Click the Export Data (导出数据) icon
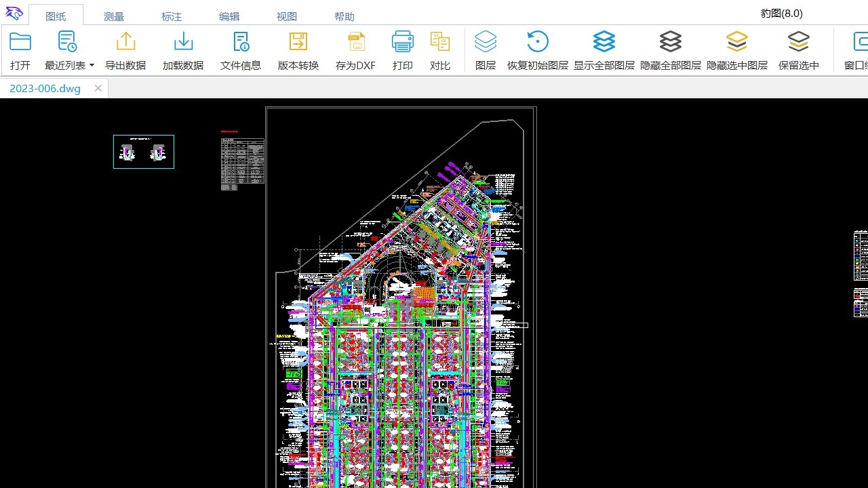This screenshot has height=488, width=868. 125,42
